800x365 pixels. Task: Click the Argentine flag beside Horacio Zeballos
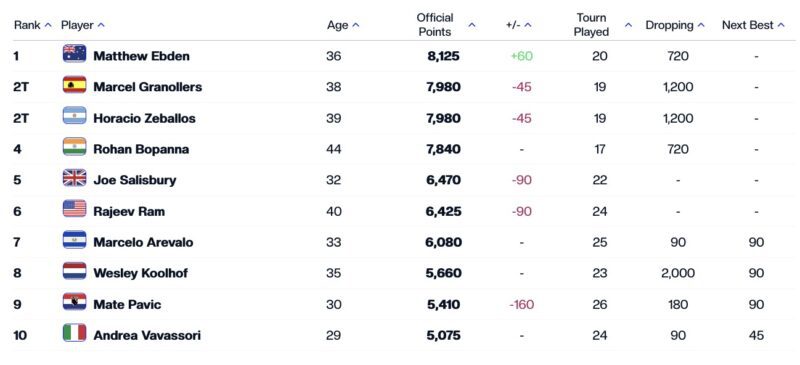(x=74, y=116)
